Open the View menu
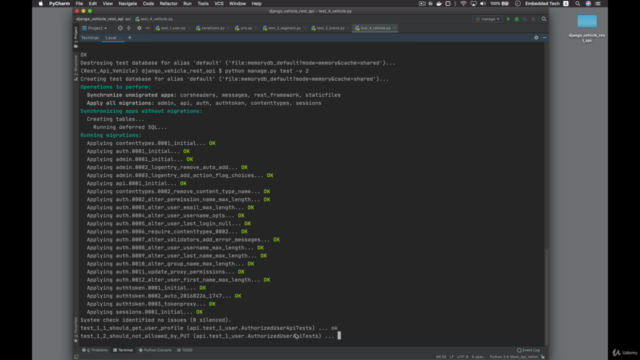The height and width of the screenshot is (360, 640). pos(107,4)
